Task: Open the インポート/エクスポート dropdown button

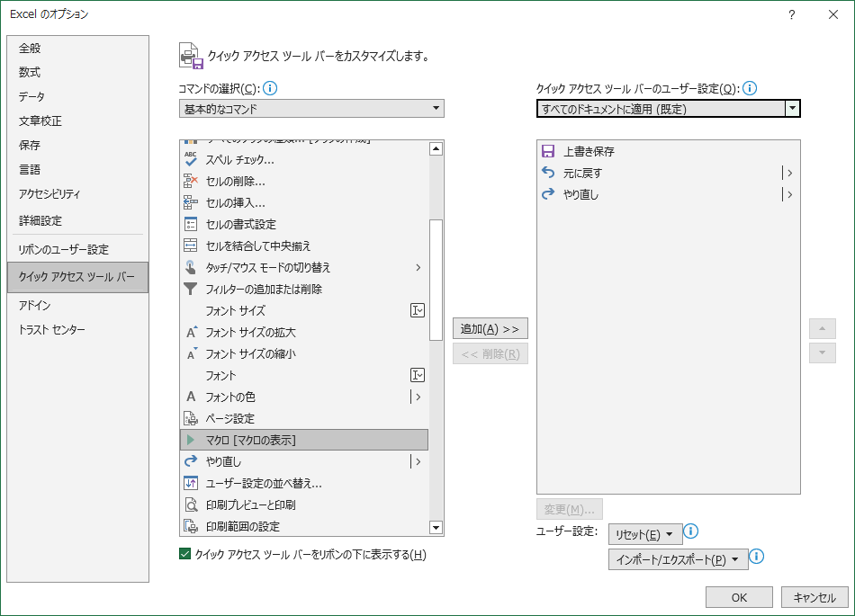Action: (678, 560)
